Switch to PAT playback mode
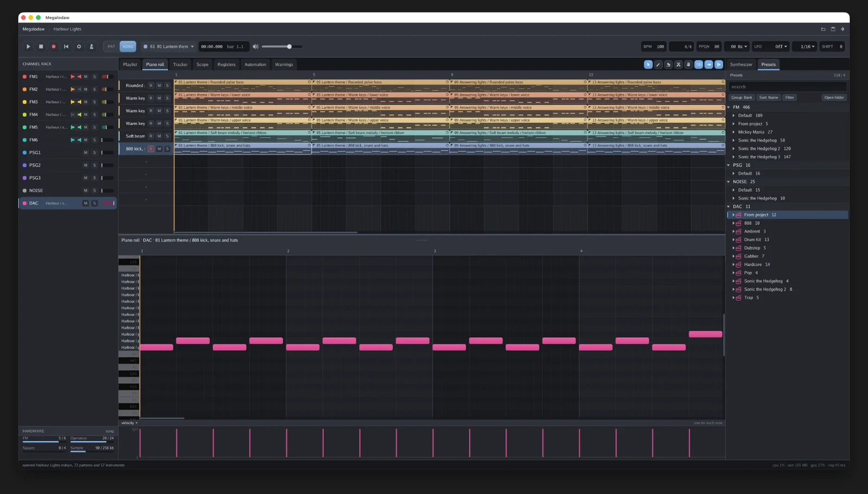 coord(111,47)
